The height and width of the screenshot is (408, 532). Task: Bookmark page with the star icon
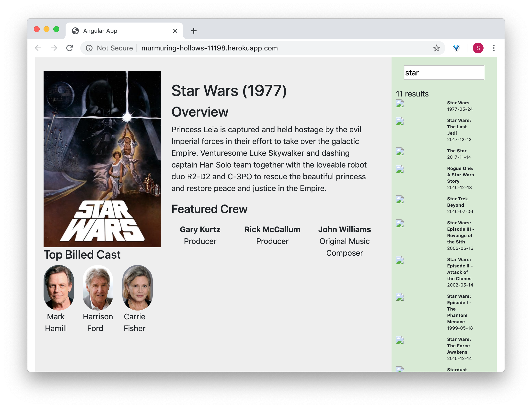point(436,48)
